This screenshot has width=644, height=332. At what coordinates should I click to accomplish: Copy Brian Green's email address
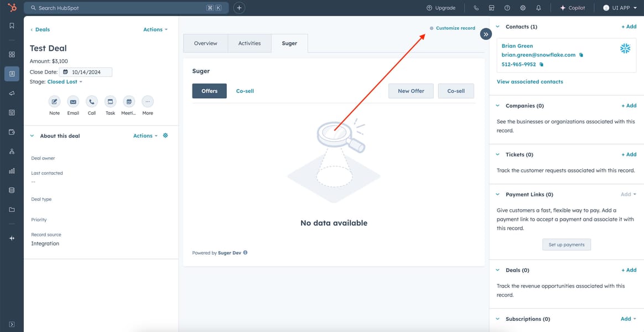tap(581, 55)
